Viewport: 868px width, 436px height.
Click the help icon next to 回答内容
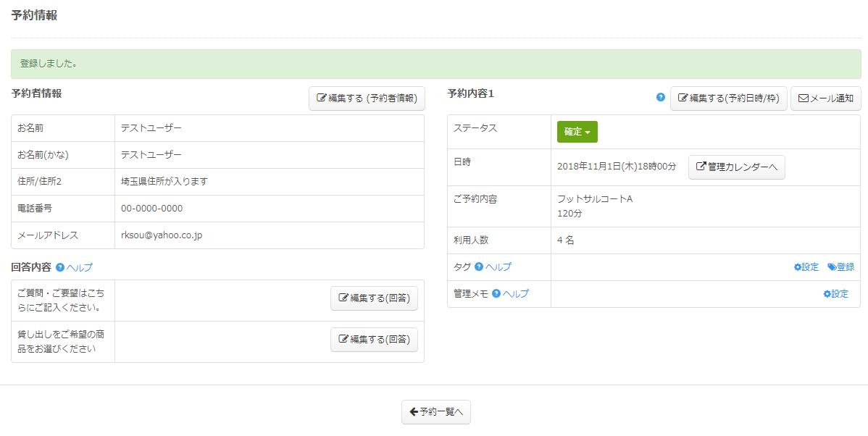click(x=60, y=267)
